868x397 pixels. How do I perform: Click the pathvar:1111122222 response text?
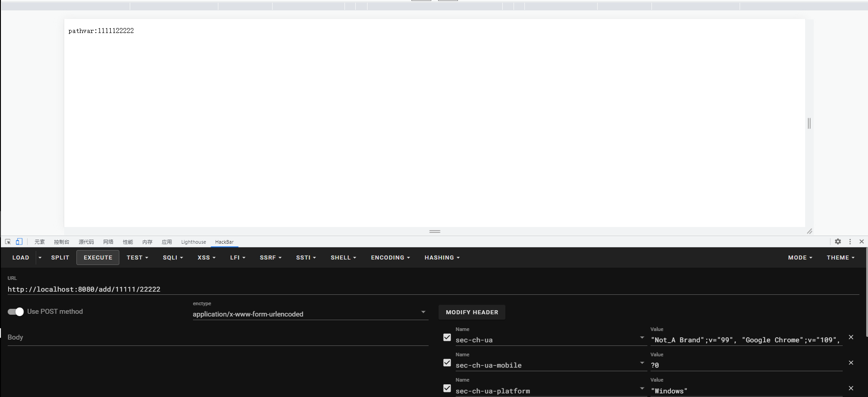[x=101, y=31]
